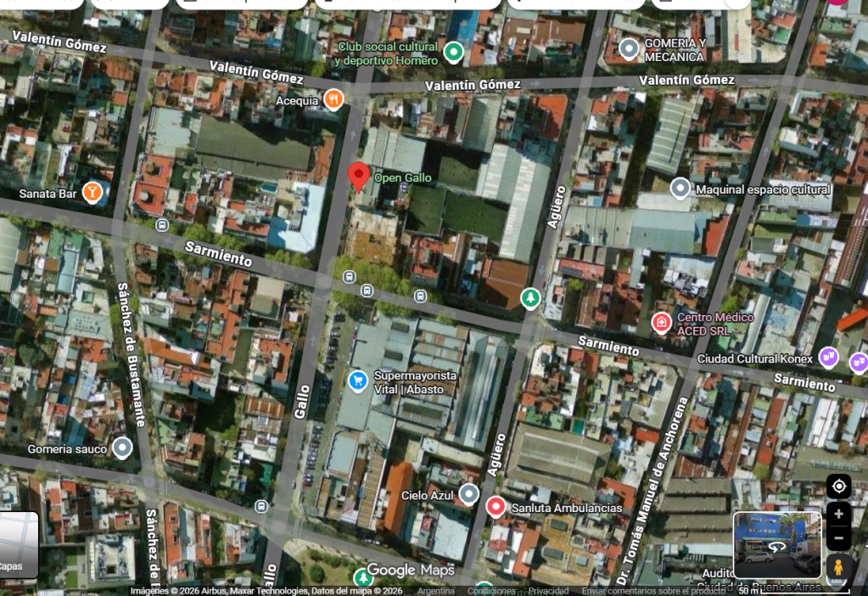Zoom out with the minus button
868x596 pixels.
click(x=838, y=537)
